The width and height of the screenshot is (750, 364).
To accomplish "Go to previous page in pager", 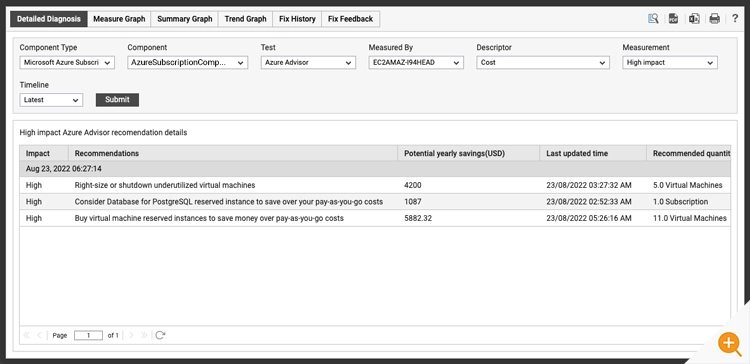I will [x=39, y=335].
